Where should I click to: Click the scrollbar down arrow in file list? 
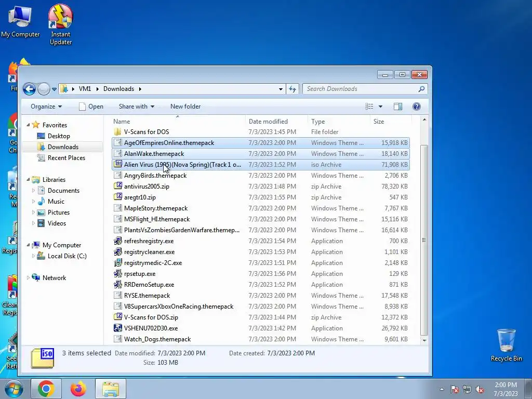click(x=424, y=340)
